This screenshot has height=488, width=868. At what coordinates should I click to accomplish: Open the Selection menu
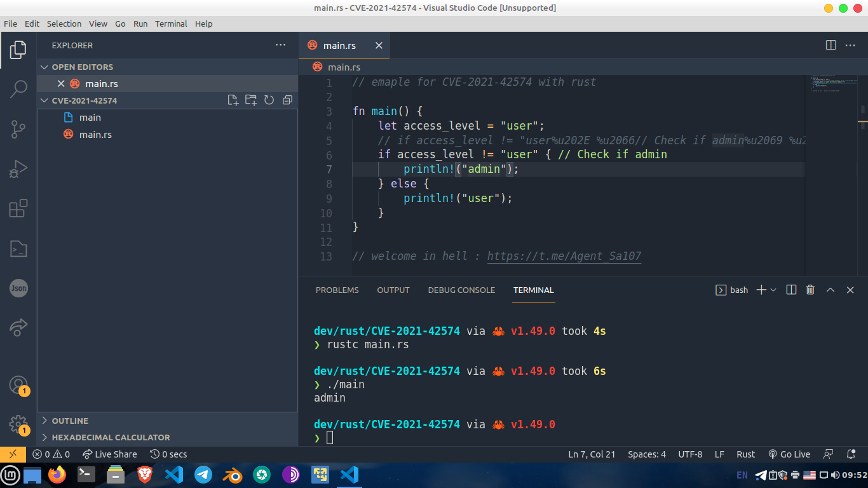64,24
